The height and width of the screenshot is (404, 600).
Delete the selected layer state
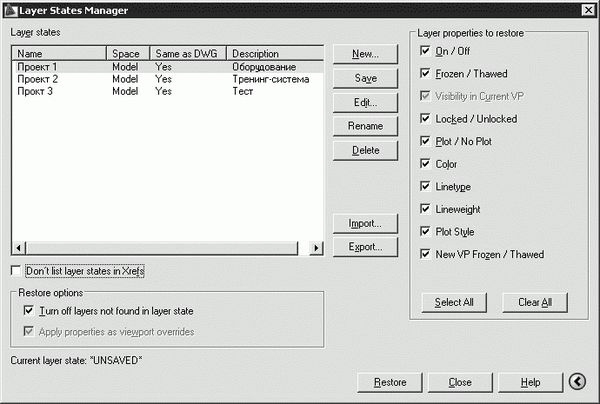pos(365,150)
